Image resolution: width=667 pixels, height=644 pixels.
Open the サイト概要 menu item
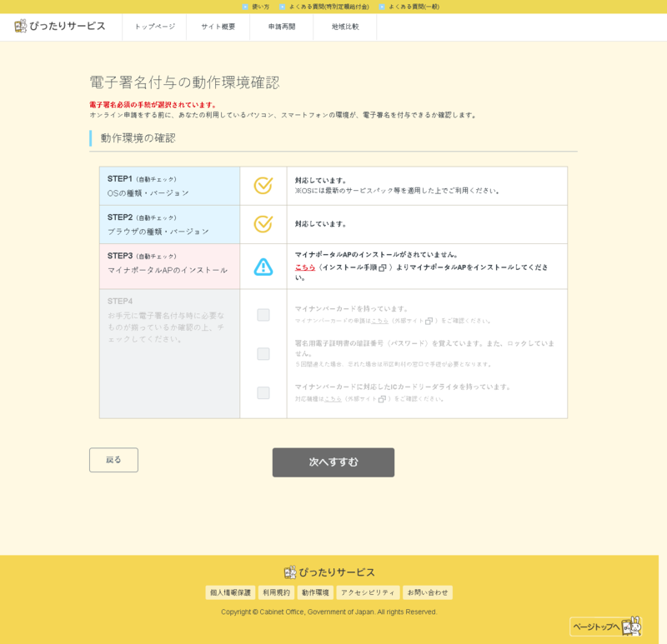coord(218,27)
